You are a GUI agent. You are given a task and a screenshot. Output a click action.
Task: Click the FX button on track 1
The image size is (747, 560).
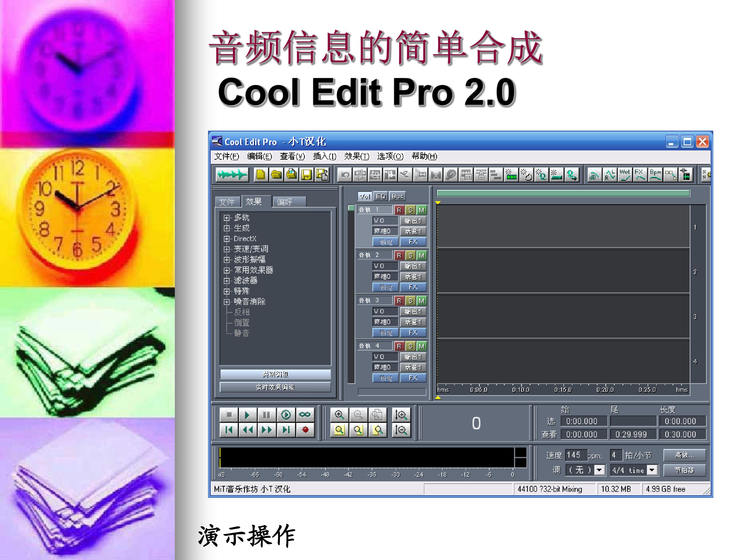click(413, 242)
